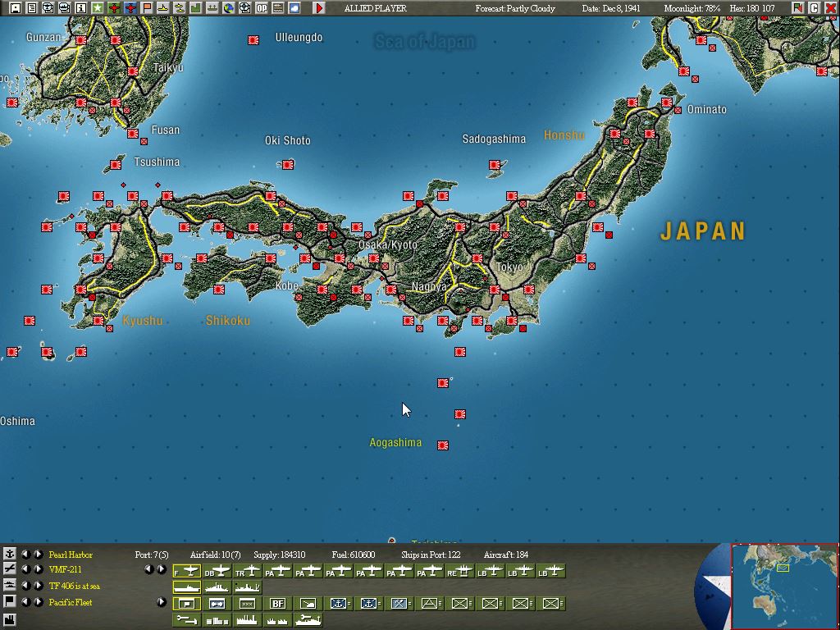Click the green terrain map icon
840x630 pixels.
tap(195, 8)
